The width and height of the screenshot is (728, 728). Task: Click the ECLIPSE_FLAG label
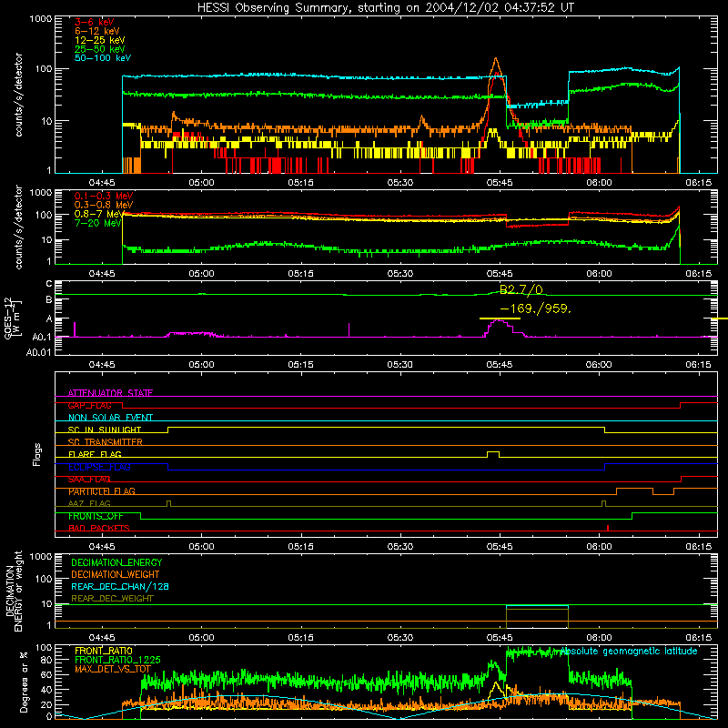click(99, 467)
